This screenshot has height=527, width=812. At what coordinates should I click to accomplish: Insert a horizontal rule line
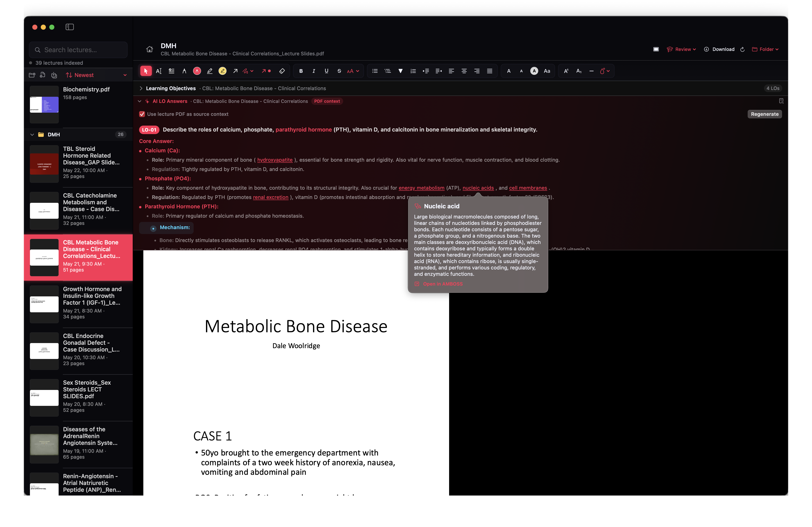tap(592, 71)
